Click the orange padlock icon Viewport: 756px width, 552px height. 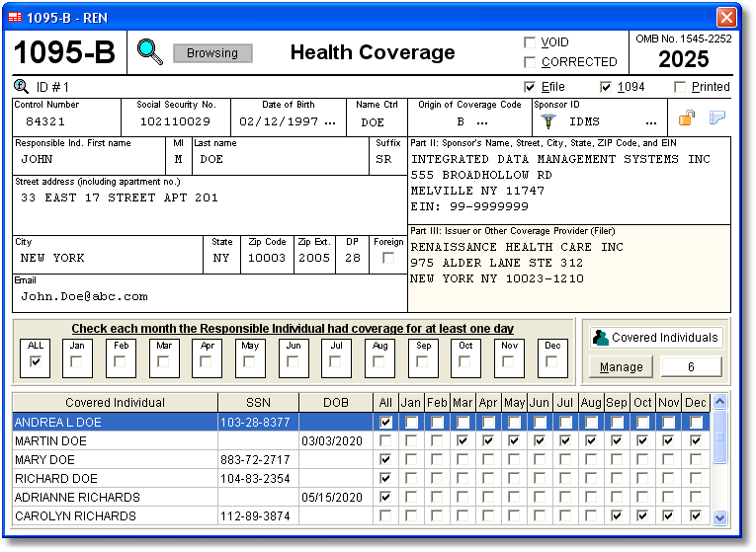687,118
